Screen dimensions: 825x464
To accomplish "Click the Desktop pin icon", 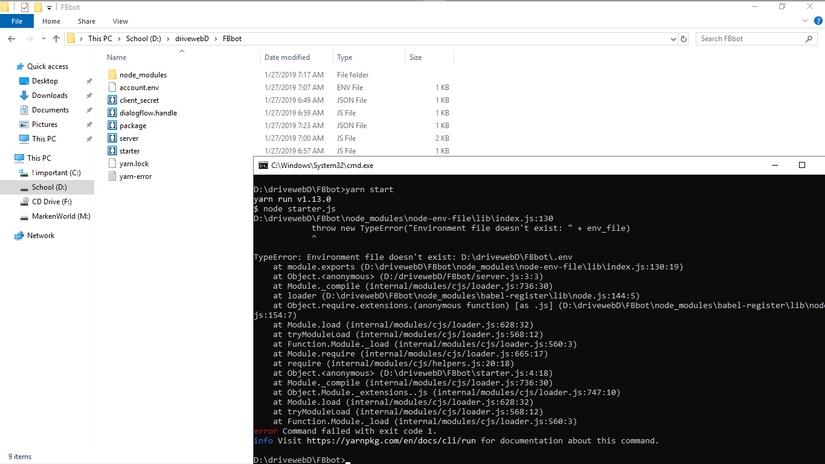I will click(x=89, y=81).
